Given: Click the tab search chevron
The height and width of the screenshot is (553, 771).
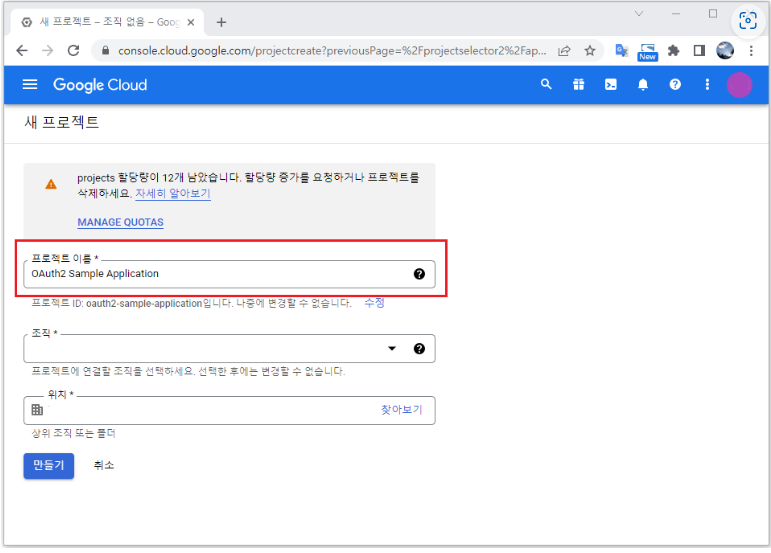Looking at the screenshot, I should tap(639, 14).
